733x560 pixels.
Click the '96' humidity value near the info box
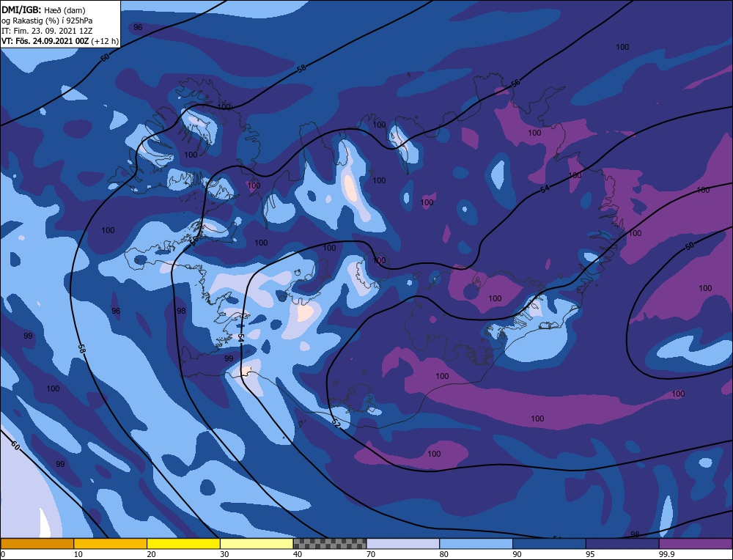[x=138, y=27]
